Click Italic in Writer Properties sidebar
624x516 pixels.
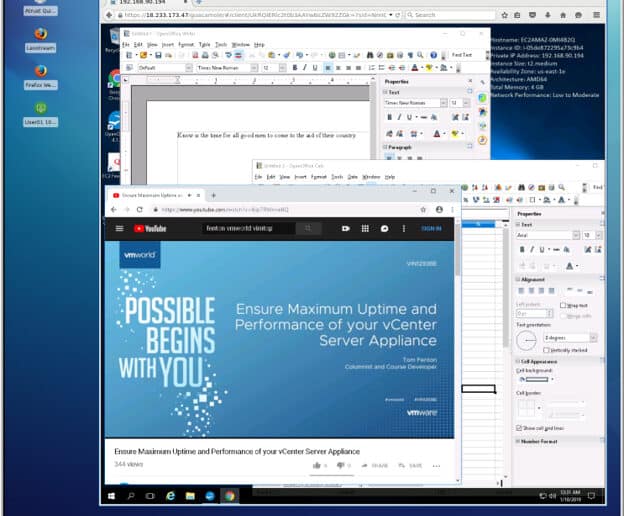tap(399, 117)
